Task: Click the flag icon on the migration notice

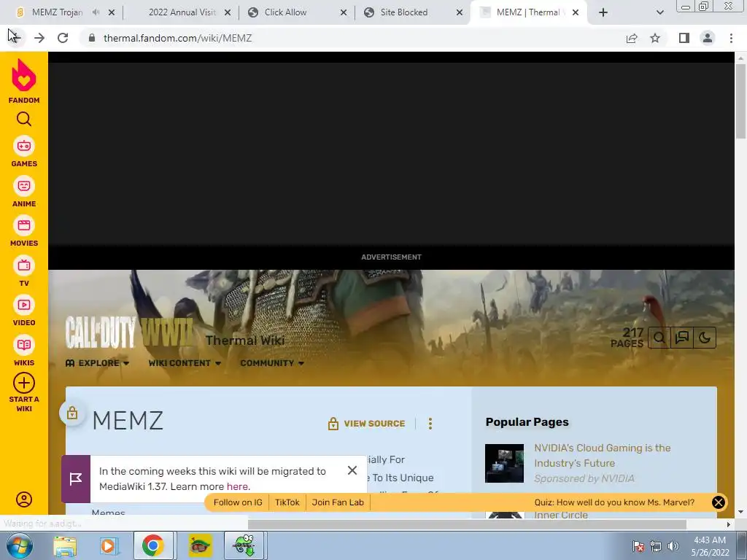Action: pyautogui.click(x=76, y=479)
